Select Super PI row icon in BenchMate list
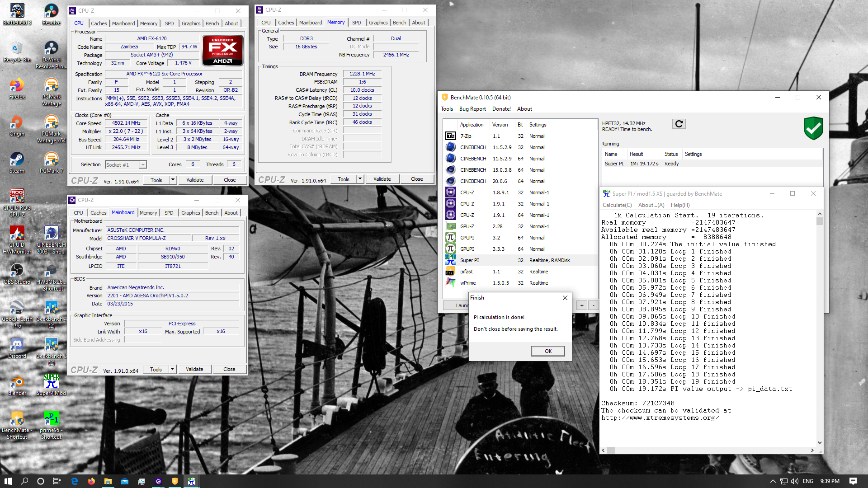 451,260
